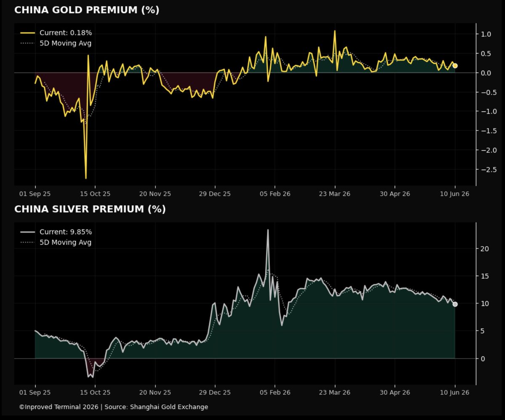The height and width of the screenshot is (420, 505).
Task: Click gold chart x-axis label '23 Mar 26'
Action: tap(335, 194)
